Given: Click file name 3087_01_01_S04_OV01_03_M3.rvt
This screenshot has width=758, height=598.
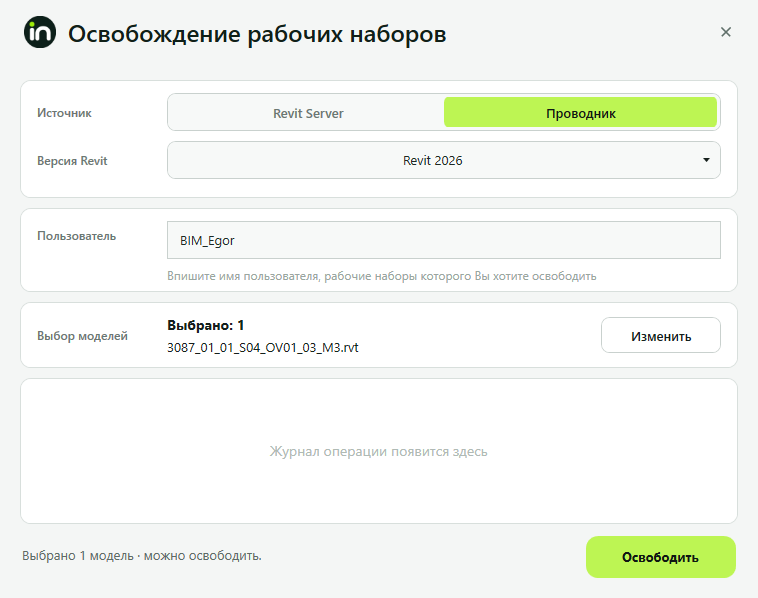Looking at the screenshot, I should click(262, 348).
